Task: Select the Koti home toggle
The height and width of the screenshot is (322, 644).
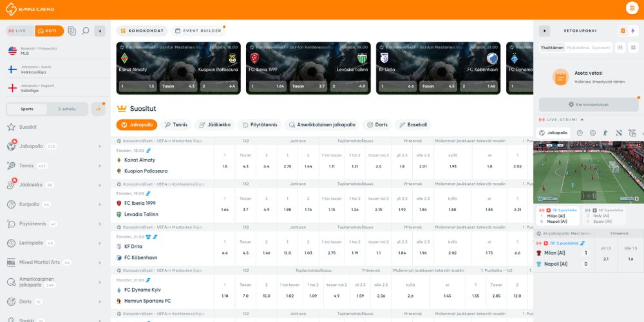Action: tap(50, 31)
